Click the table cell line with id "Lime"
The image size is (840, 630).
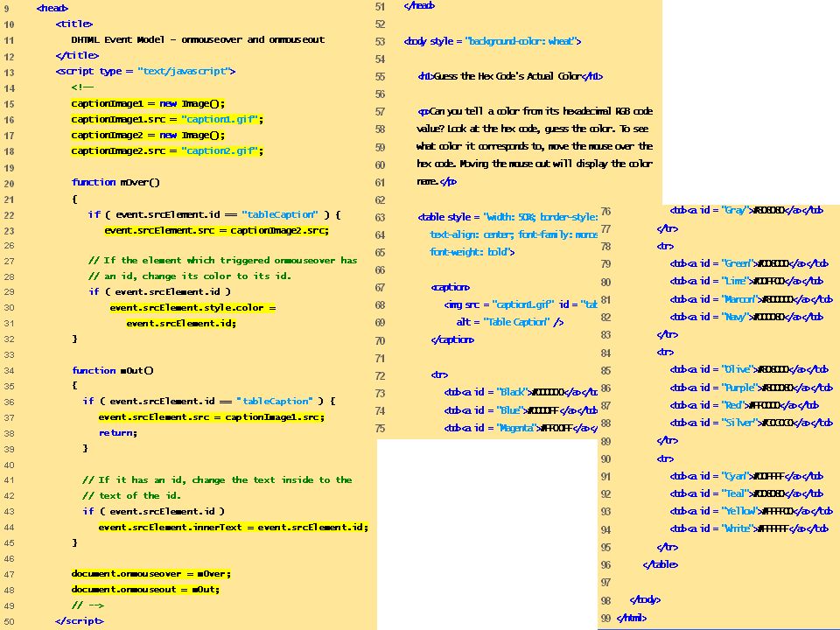[x=746, y=281]
